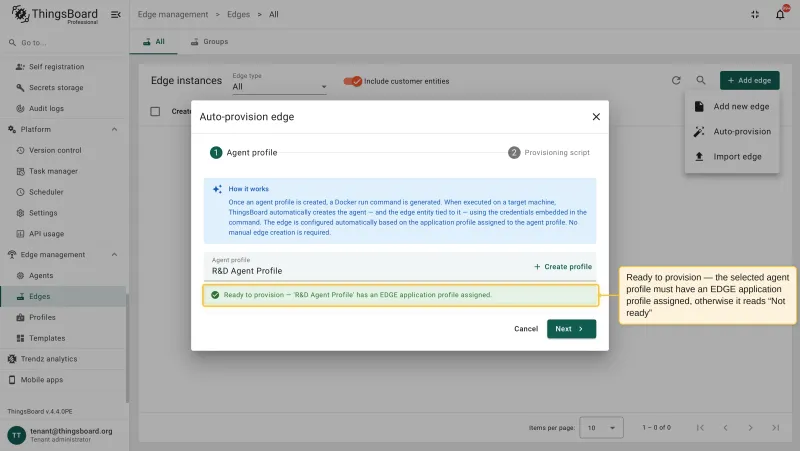Close the Auto-provision edge dialog

596,117
